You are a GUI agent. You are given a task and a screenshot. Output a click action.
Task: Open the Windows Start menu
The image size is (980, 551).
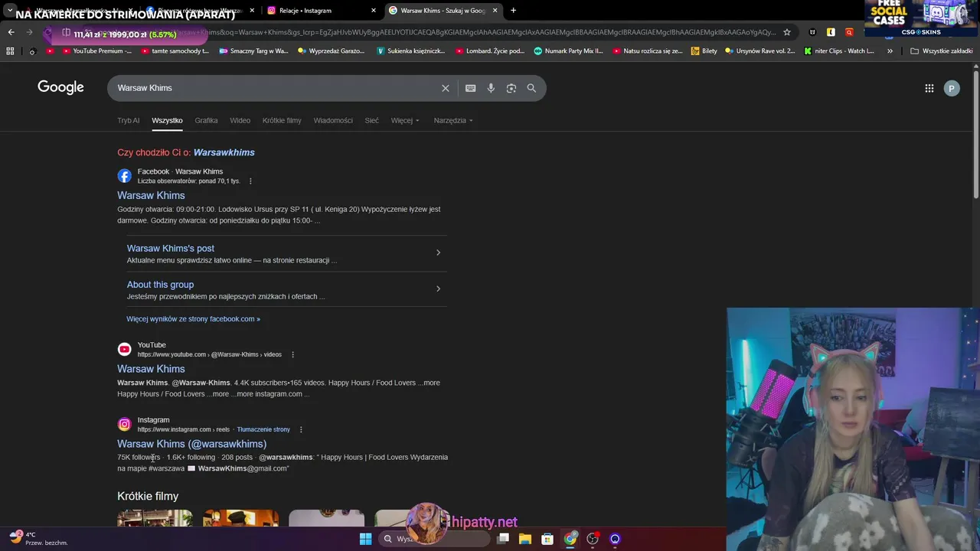(365, 539)
